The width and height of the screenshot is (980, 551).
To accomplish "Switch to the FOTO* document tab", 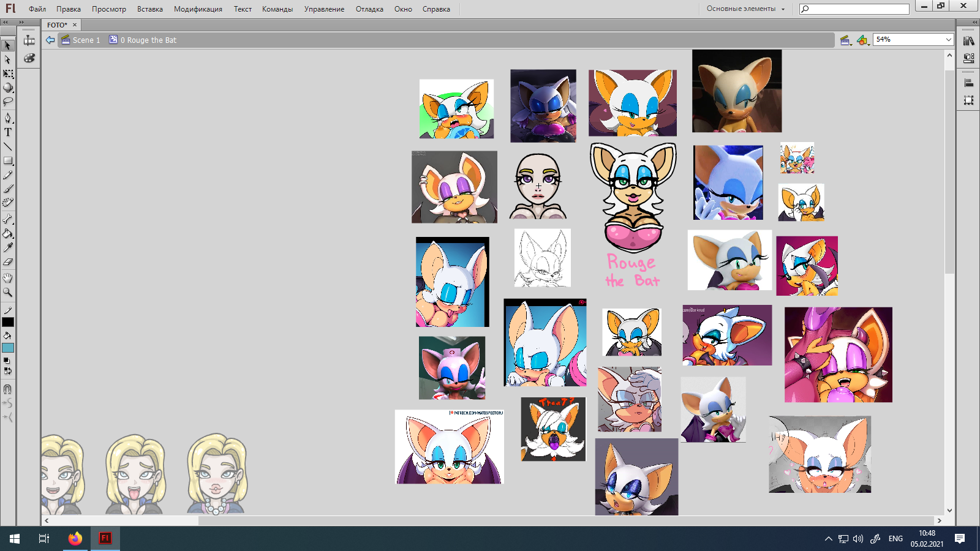I will 58,25.
